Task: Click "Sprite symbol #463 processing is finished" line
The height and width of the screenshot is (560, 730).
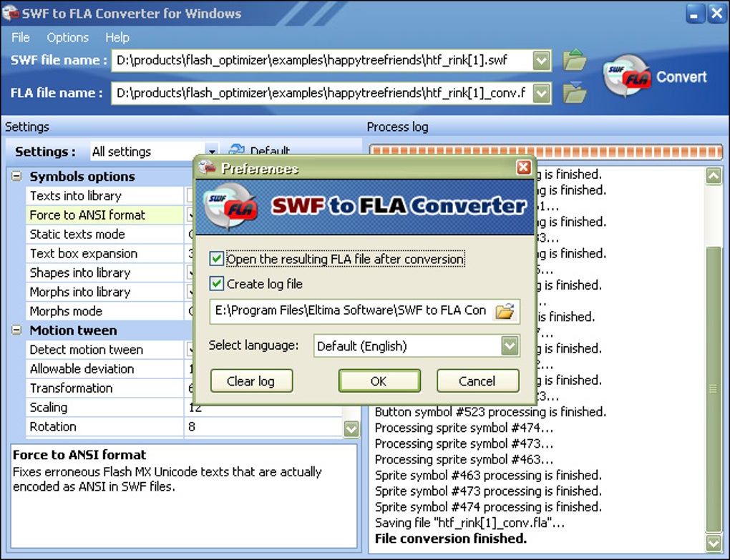Action: pyautogui.click(x=488, y=476)
